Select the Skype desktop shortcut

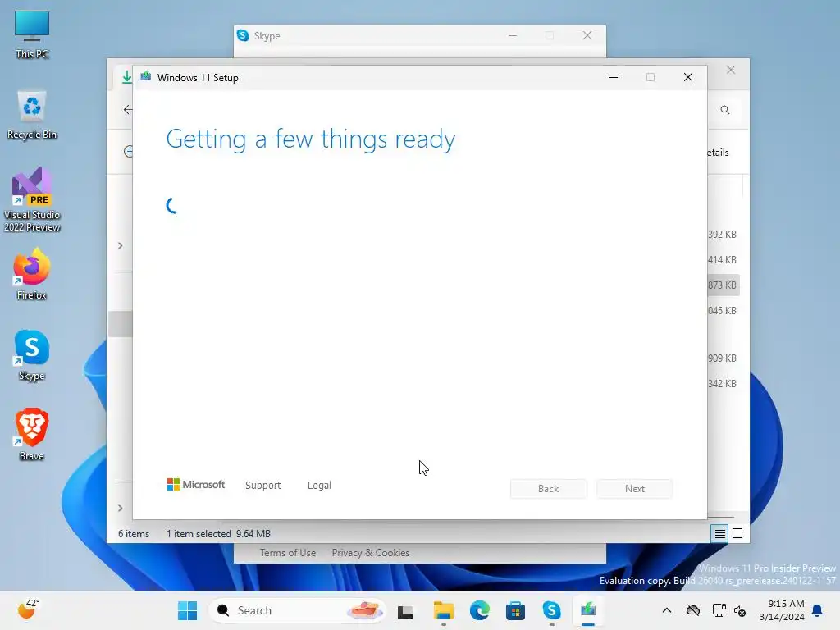32,355
